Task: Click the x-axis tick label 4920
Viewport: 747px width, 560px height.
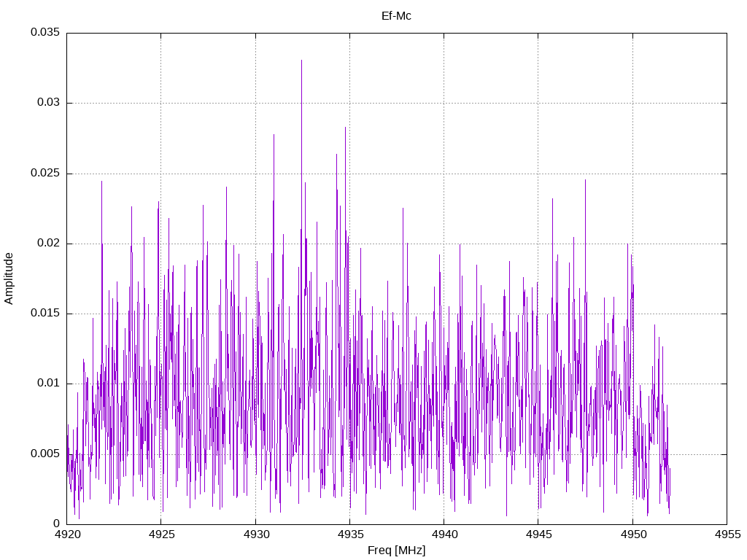Action: point(67,534)
